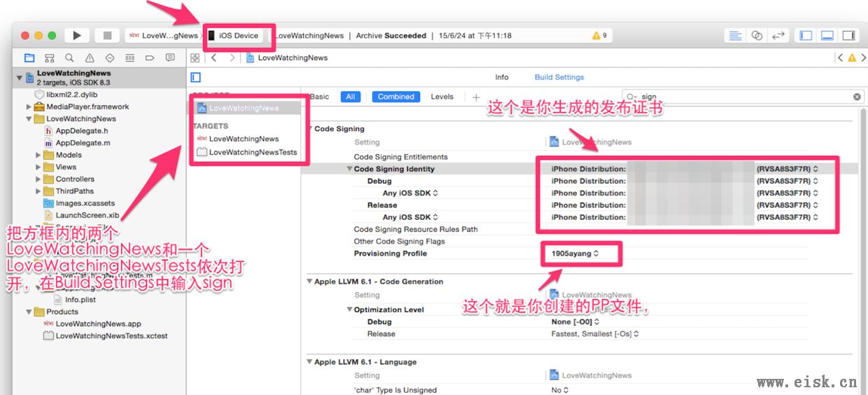The image size is (868, 395).
Task: Toggle the Navigator panel visibility
Action: [x=806, y=35]
